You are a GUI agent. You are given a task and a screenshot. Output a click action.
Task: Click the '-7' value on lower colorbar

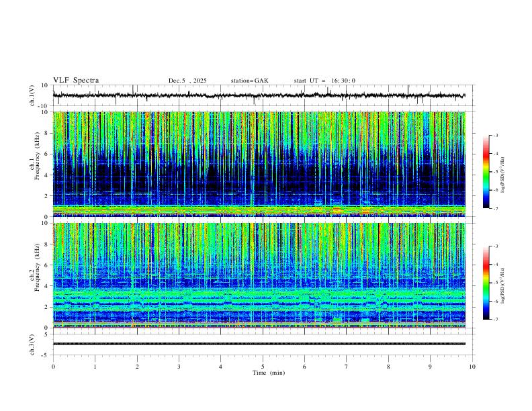[496, 320]
